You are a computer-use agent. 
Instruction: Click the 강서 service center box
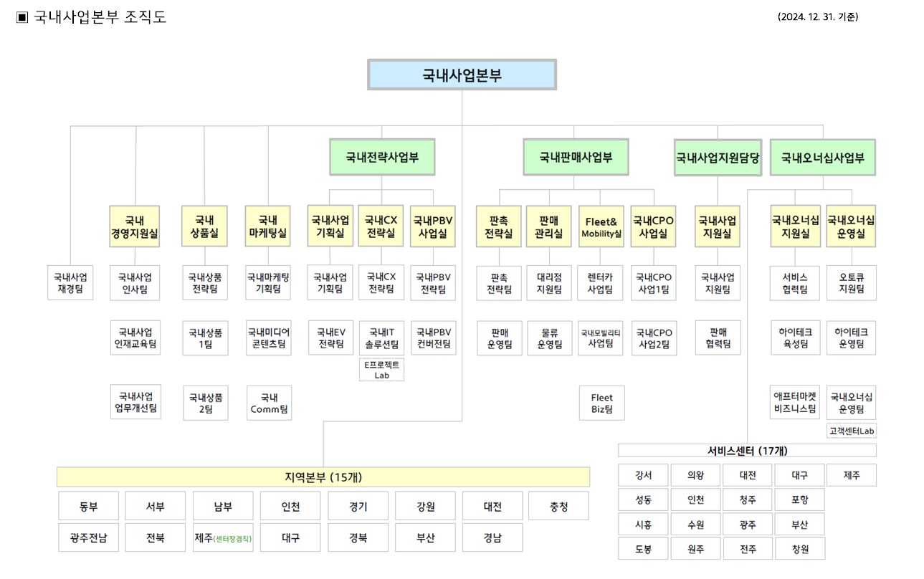point(643,476)
